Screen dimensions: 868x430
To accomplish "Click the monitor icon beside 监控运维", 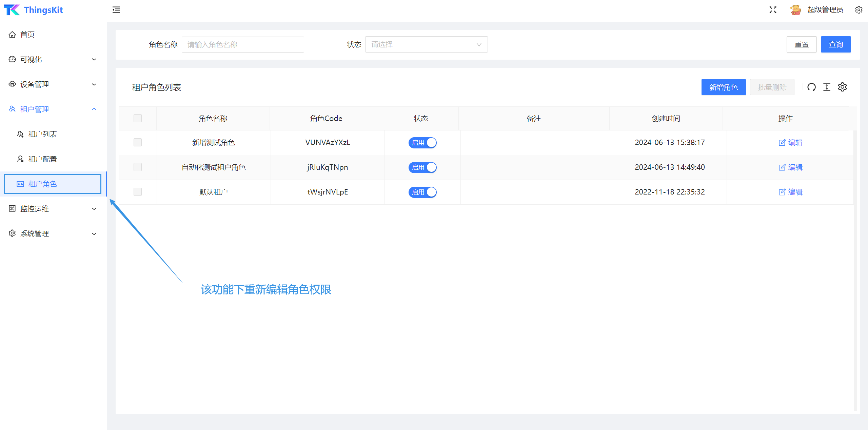I will [x=12, y=209].
